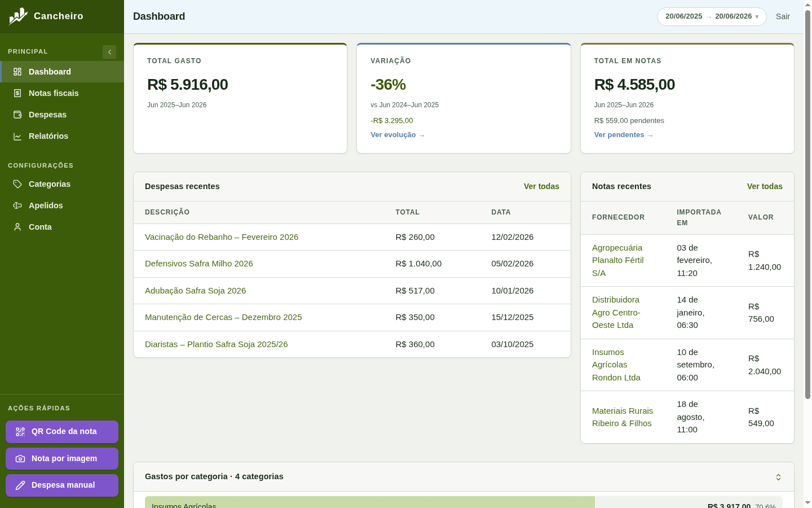The width and height of the screenshot is (812, 508).
Task: Go to Notas fiscais section
Action: click(62, 93)
